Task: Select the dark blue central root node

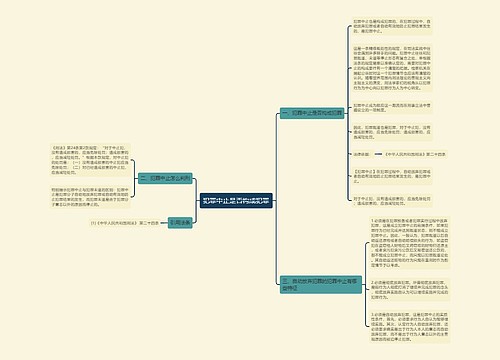Action: (x=236, y=201)
